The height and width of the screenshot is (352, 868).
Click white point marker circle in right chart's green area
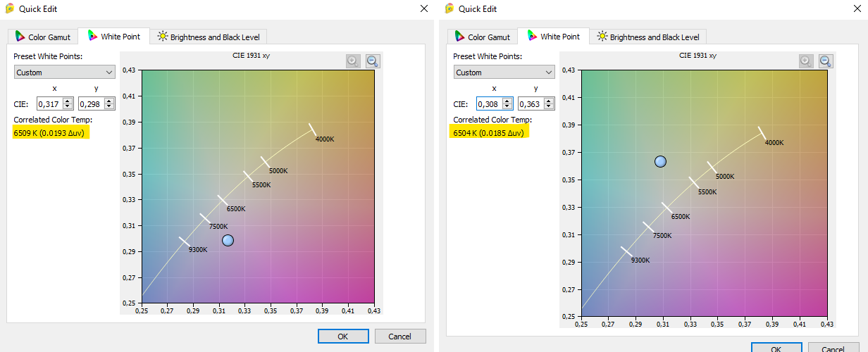click(660, 161)
